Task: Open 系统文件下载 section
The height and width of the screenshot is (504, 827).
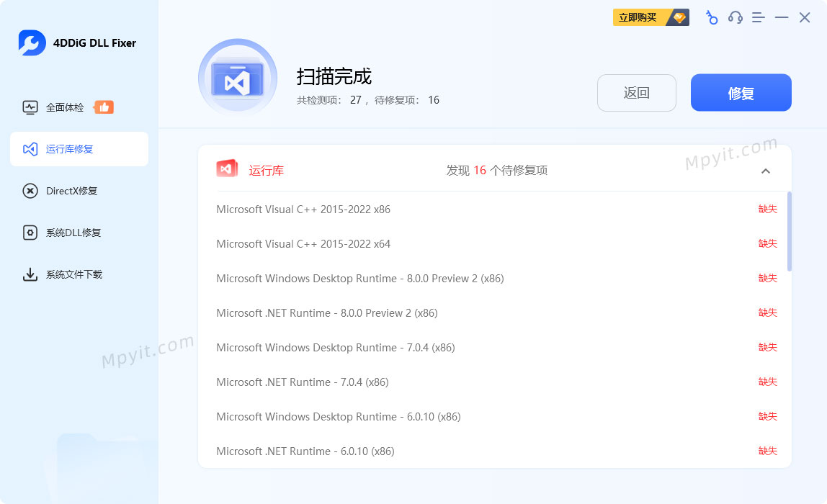Action: pos(79,274)
